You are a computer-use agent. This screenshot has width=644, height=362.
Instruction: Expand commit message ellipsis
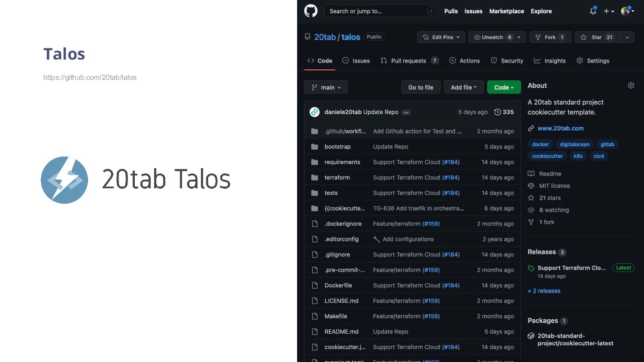pyautogui.click(x=406, y=112)
